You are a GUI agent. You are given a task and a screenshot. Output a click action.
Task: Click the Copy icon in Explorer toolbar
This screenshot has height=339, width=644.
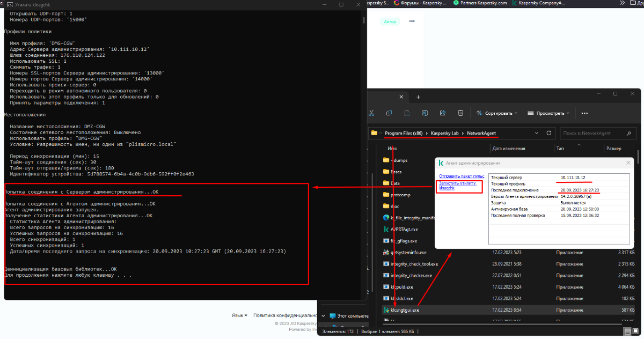click(x=389, y=113)
